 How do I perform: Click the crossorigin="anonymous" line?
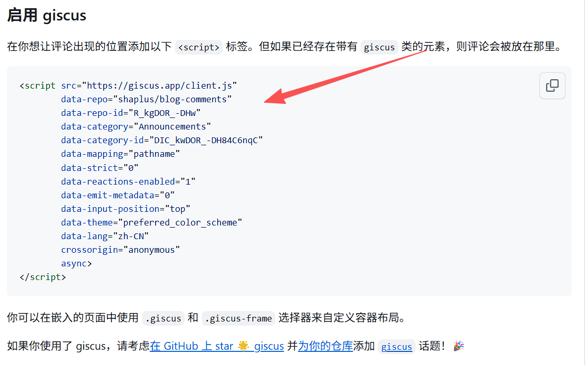(121, 250)
